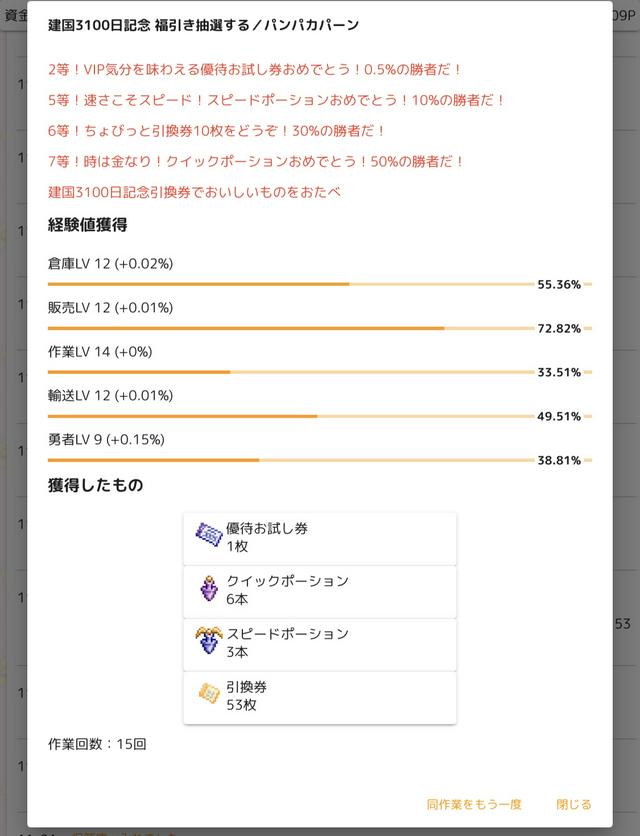The image size is (640, 836).
Task: Click the 6等 引換券10枚 result message
Action: coord(217,131)
